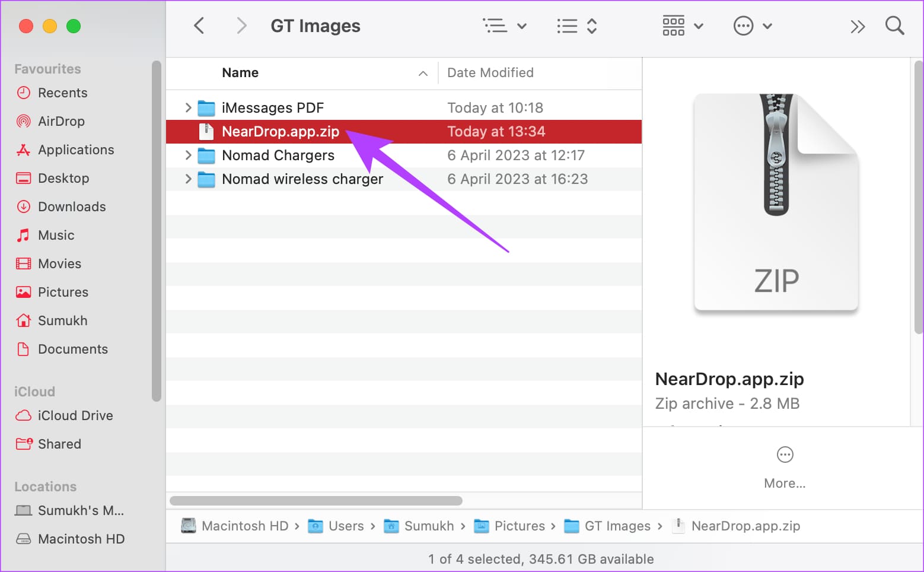Select Nomad Chargers folder name
The image size is (924, 572).
[x=278, y=155]
